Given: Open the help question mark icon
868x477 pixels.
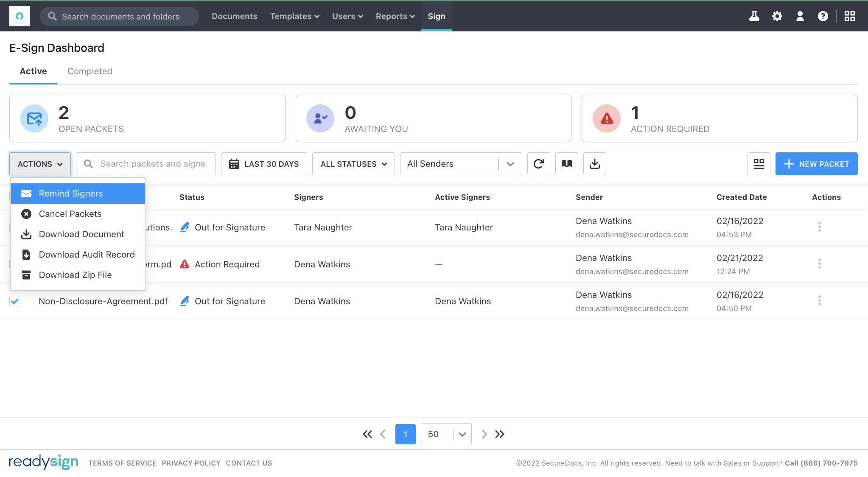Looking at the screenshot, I should coord(823,16).
